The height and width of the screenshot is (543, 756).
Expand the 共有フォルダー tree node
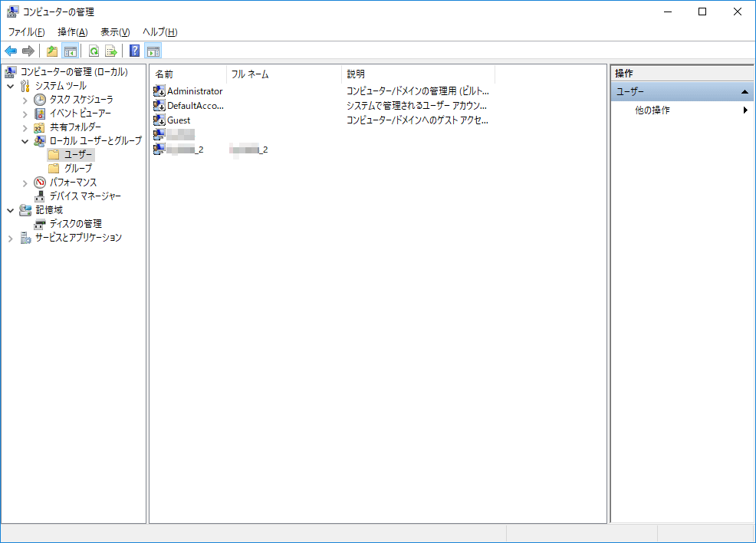pos(25,128)
